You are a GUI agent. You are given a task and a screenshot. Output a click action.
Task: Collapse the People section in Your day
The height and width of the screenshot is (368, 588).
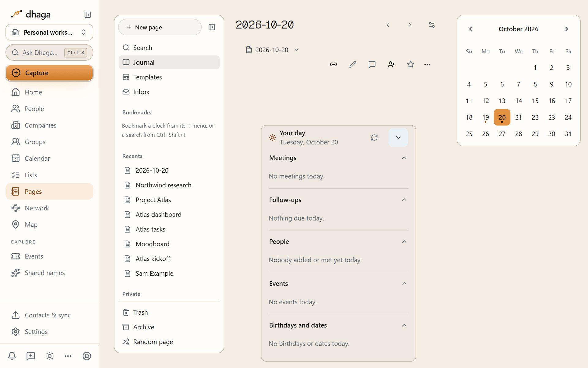(x=404, y=242)
